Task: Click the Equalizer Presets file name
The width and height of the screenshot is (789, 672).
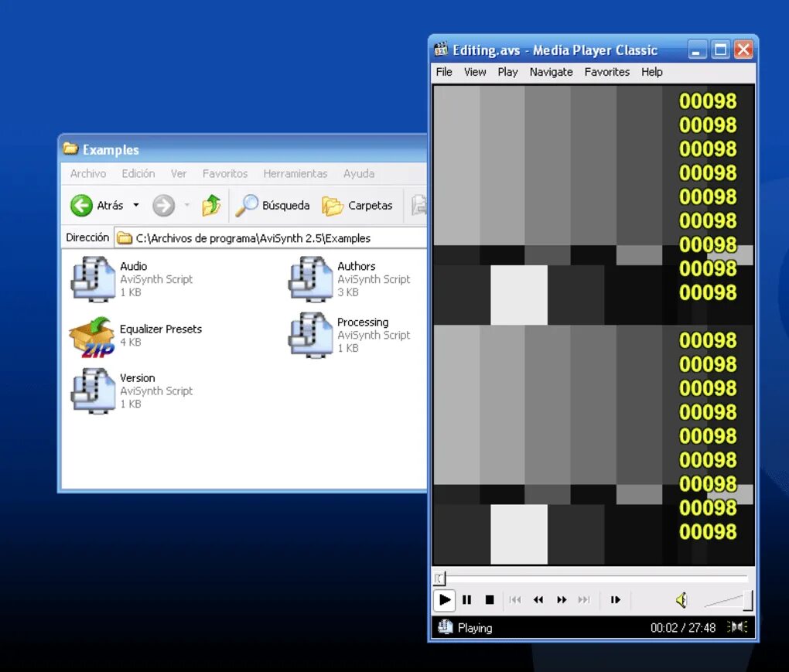Action: point(161,329)
